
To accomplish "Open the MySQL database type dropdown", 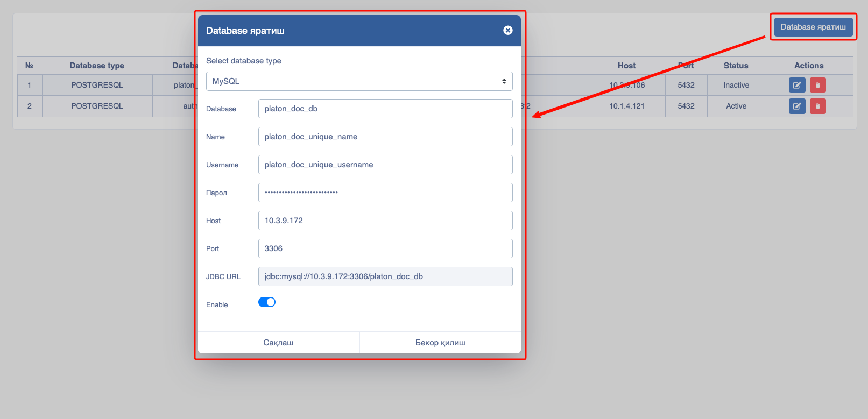I will [x=359, y=81].
